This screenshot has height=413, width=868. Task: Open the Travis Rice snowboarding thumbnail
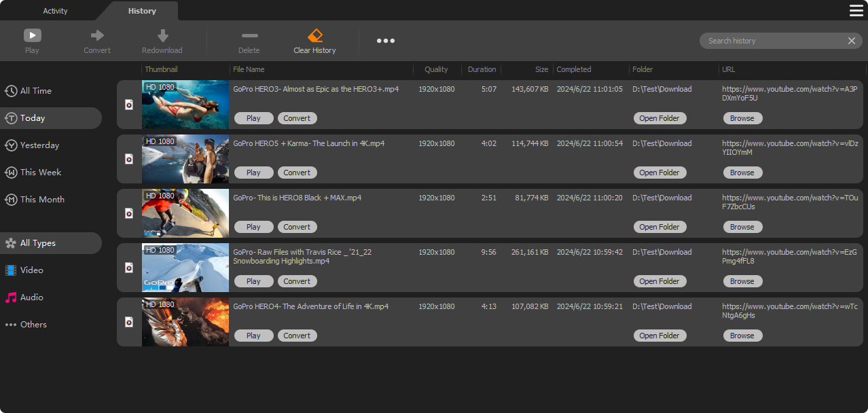click(x=185, y=268)
